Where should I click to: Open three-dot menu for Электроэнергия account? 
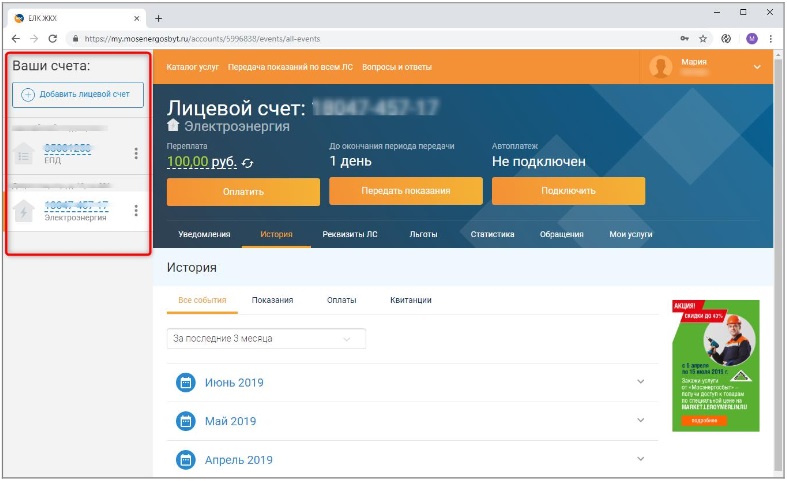click(136, 209)
